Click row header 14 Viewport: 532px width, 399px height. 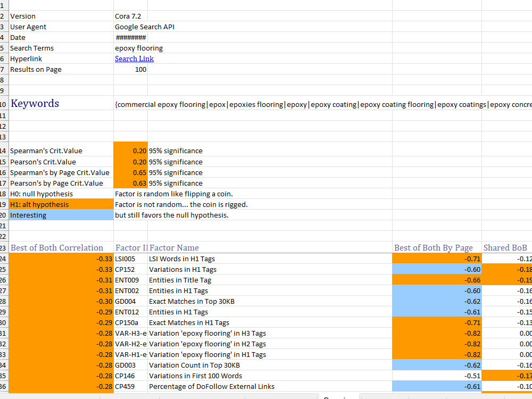(4, 151)
